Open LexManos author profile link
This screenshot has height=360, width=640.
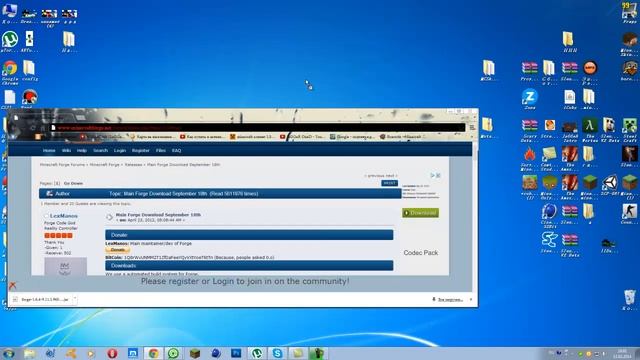click(x=64, y=216)
